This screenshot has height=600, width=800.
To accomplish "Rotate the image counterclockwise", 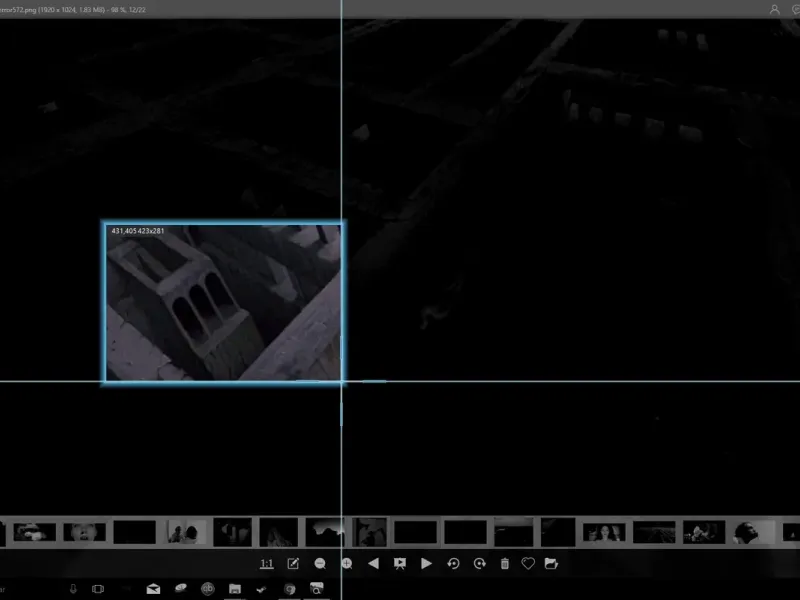I will [x=453, y=564].
